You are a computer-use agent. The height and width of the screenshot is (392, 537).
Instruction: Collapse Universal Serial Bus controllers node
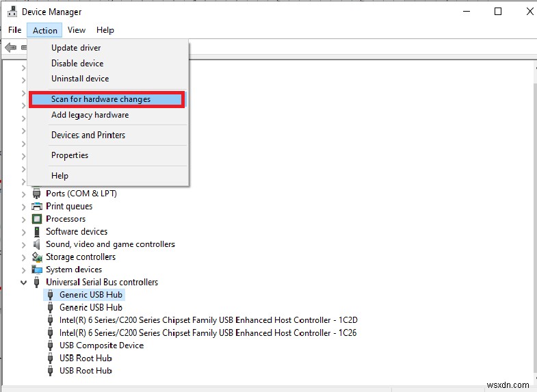pyautogui.click(x=23, y=283)
